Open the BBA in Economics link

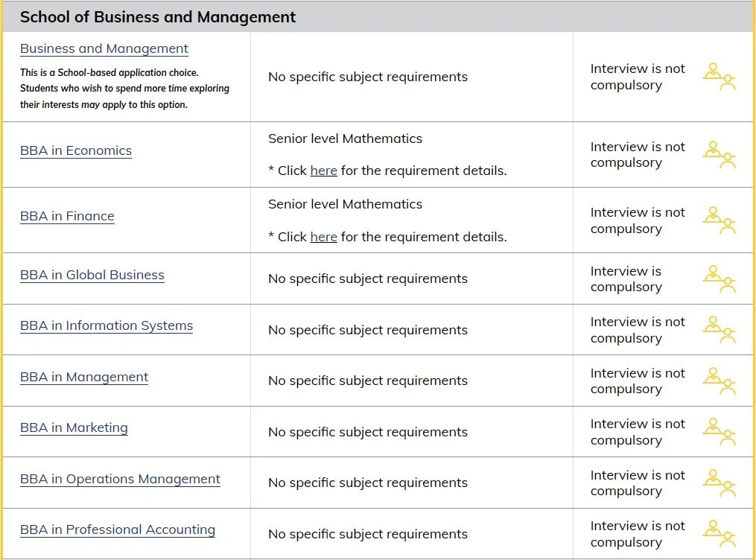[x=76, y=151]
